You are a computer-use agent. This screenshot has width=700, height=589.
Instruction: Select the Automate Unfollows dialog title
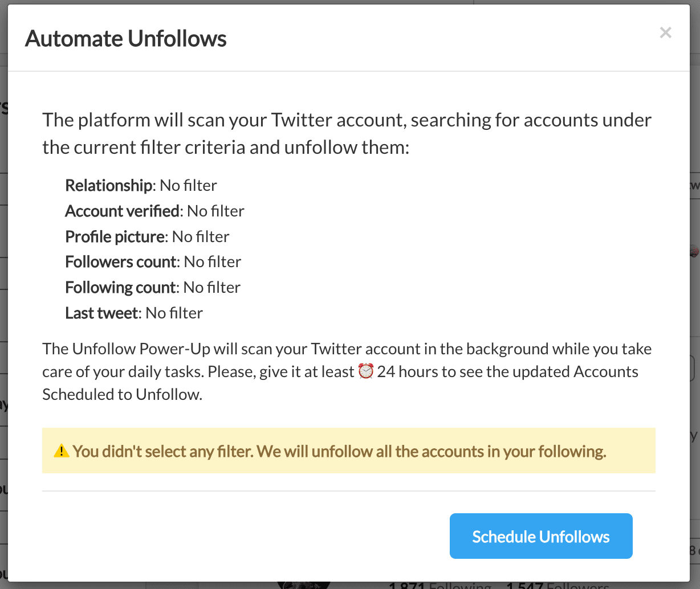126,39
